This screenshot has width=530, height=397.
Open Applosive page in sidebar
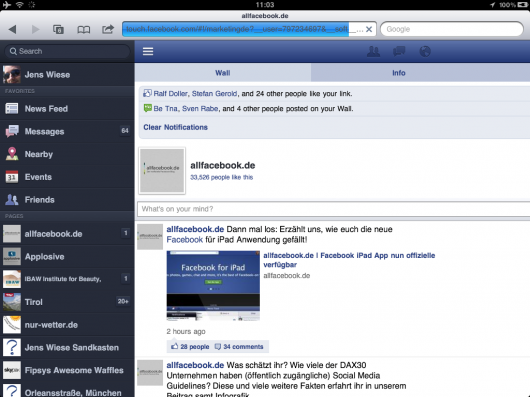67,256
